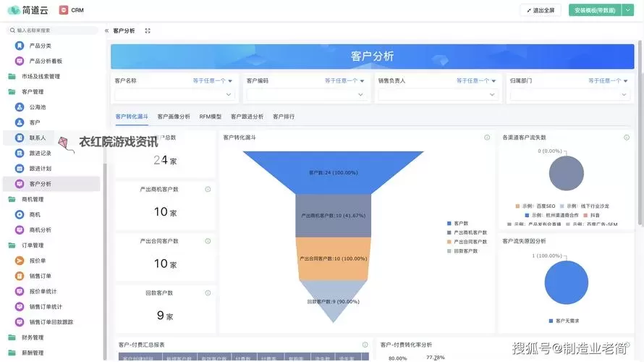Click the 退出全屏 button
This screenshot has width=644, height=362.
(x=541, y=10)
